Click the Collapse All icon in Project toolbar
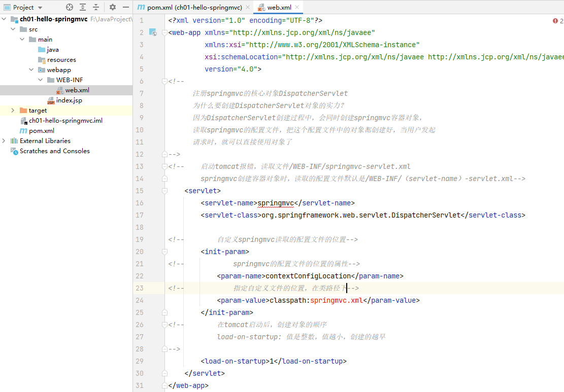This screenshot has height=392, width=564. click(x=96, y=7)
